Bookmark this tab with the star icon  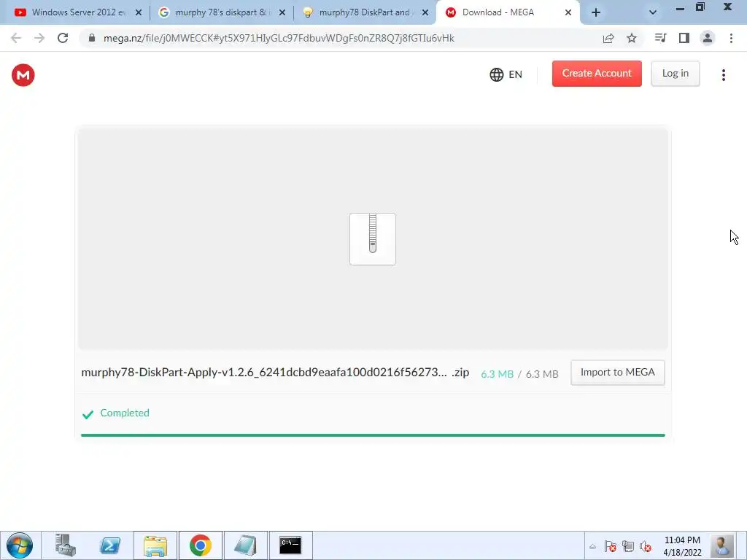632,38
